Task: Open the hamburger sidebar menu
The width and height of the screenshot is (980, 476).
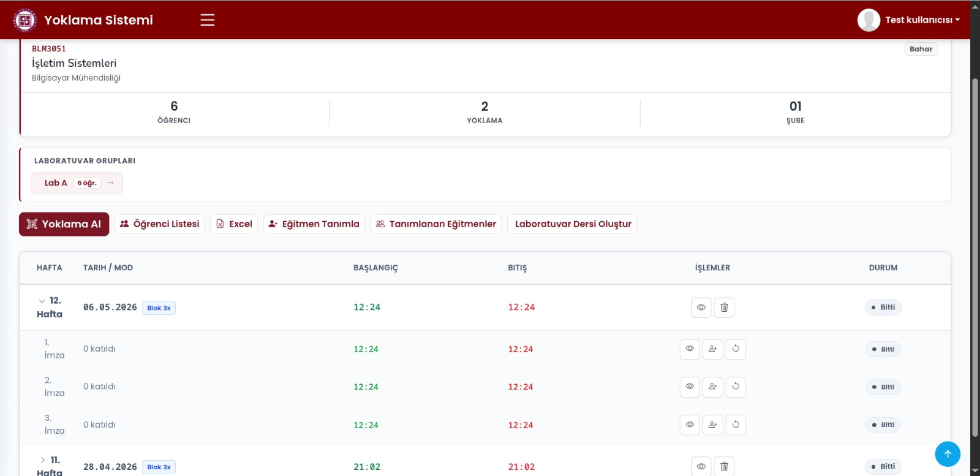Action: pyautogui.click(x=208, y=20)
